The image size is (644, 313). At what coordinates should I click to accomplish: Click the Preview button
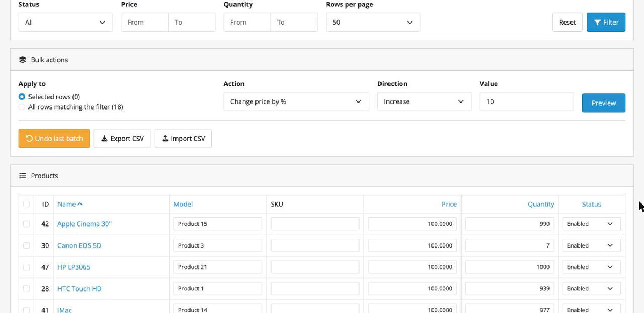point(604,103)
